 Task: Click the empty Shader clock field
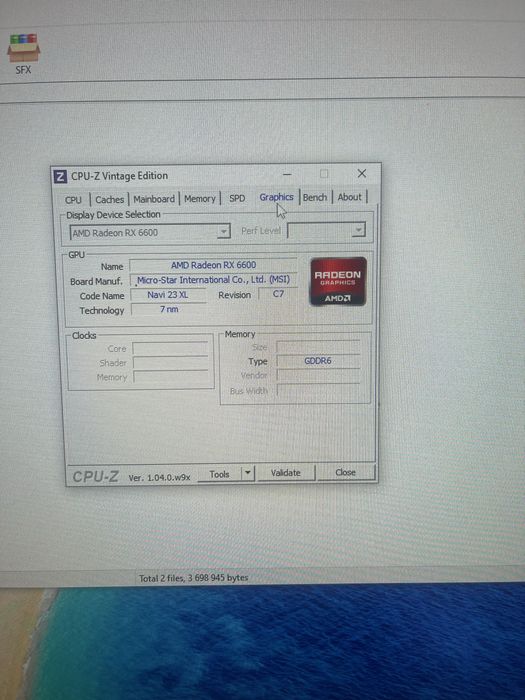tap(171, 363)
